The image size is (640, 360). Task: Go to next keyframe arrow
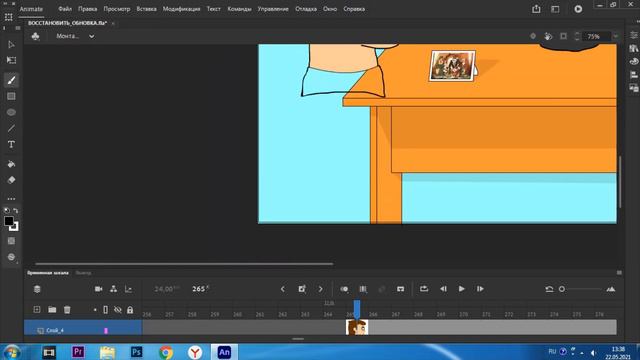tap(320, 289)
